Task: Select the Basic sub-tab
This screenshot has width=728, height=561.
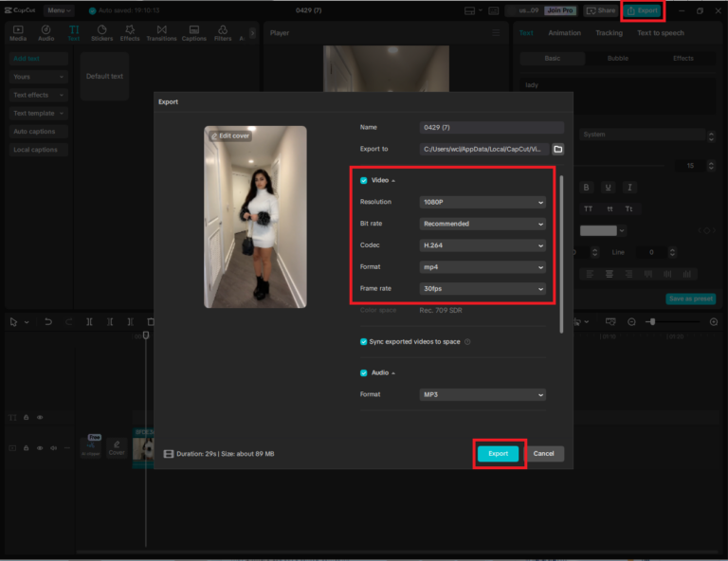Action: [553, 59]
